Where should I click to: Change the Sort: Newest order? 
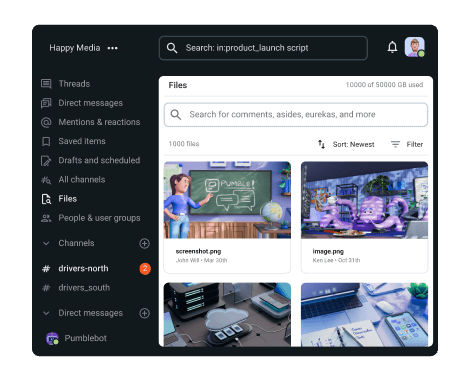click(346, 144)
